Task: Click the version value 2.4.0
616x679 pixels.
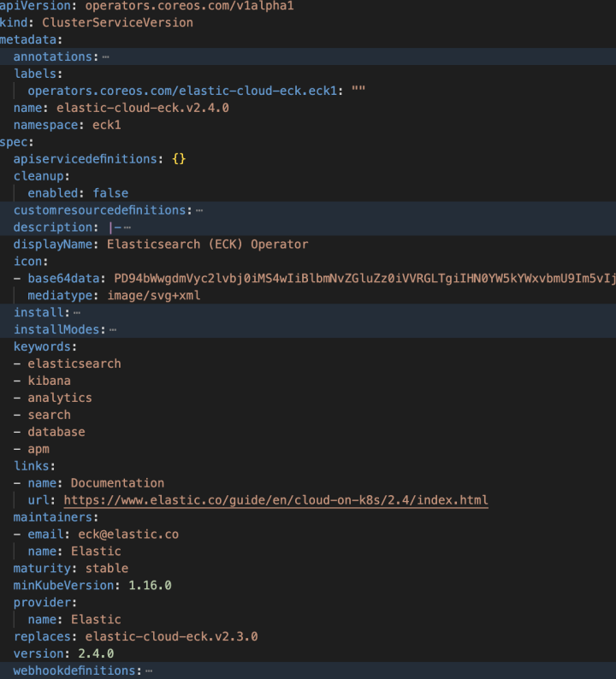Action: click(x=96, y=653)
